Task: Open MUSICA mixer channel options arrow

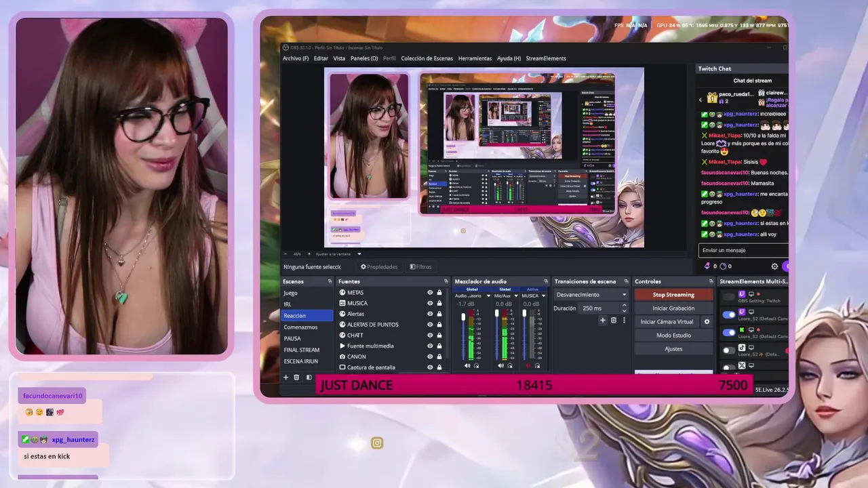Action: (543, 296)
